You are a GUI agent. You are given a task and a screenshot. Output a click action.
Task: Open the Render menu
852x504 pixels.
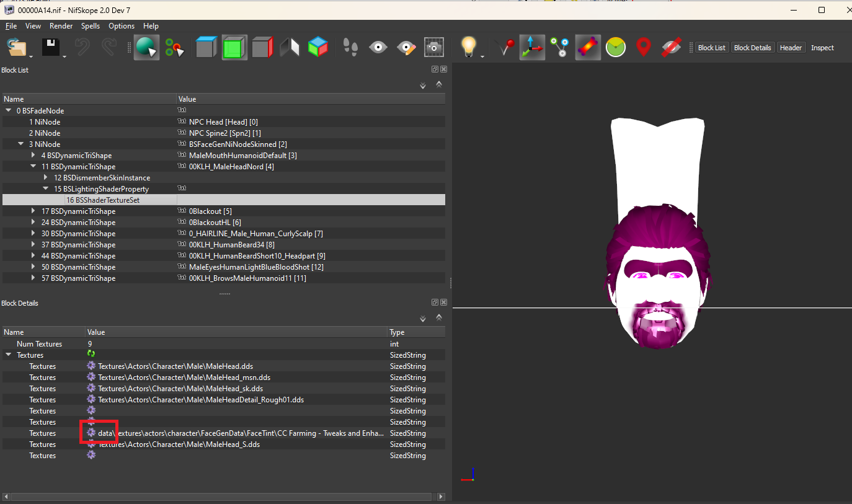[x=61, y=26]
